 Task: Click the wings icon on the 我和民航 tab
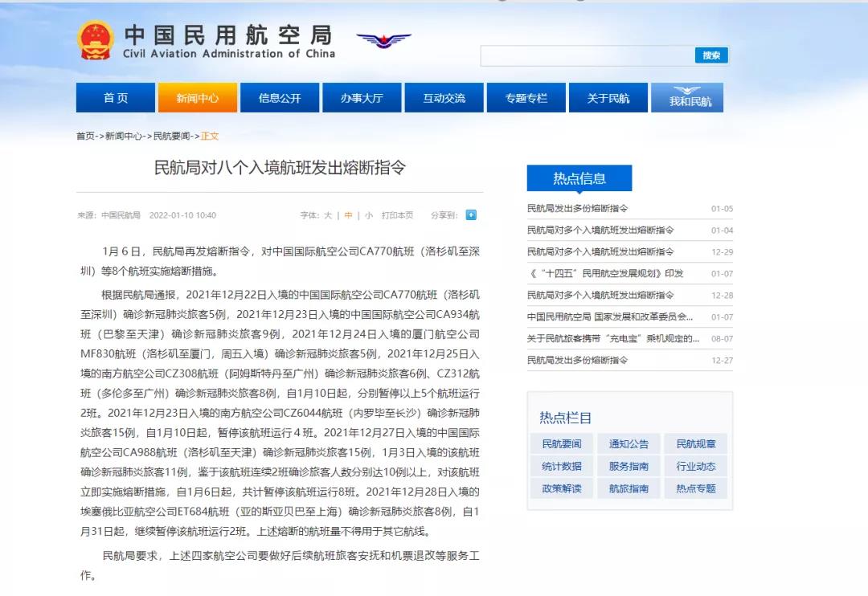coord(687,88)
